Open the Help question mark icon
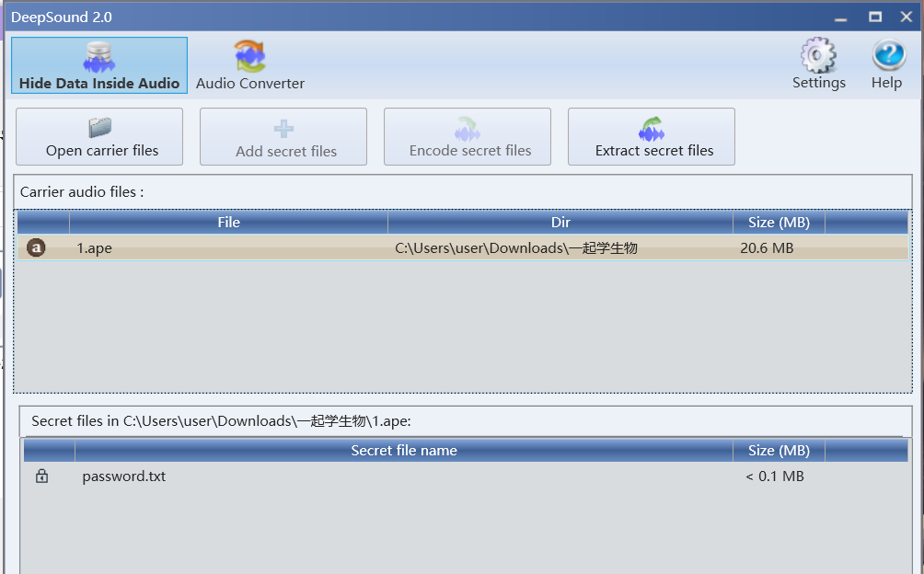The width and height of the screenshot is (924, 574). coord(886,64)
